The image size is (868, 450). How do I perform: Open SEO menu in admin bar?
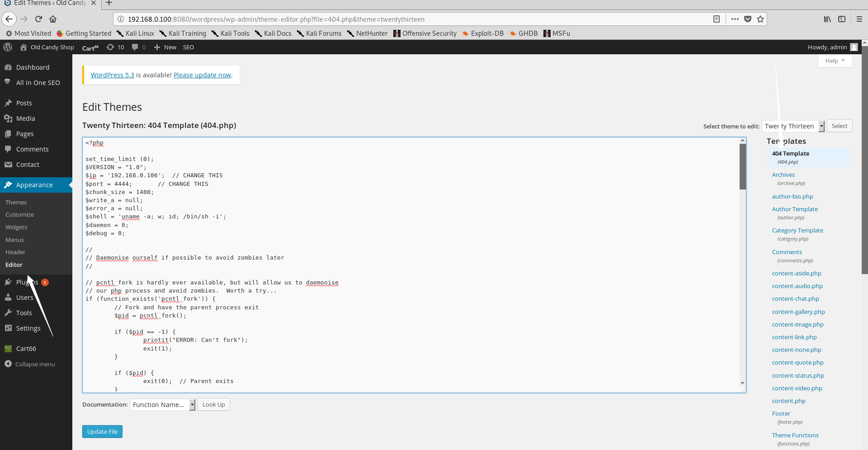click(x=189, y=47)
